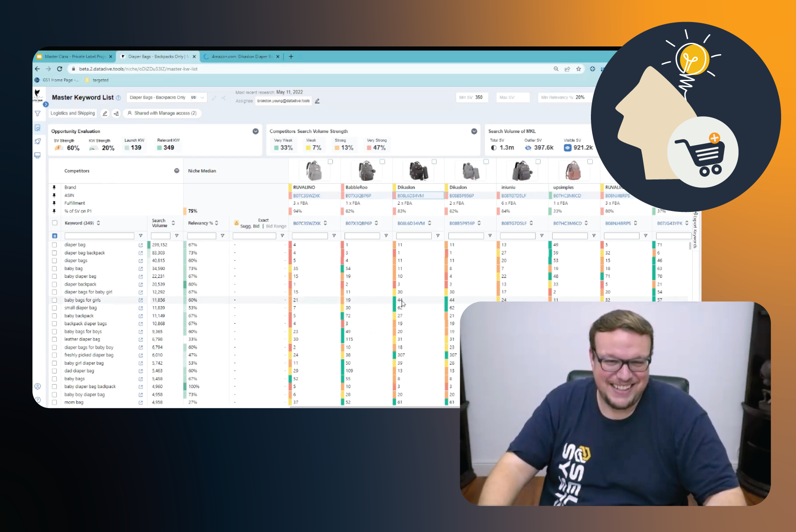
Task: Open ASIN link B07C3SWZXK under RUVALINO
Action: coord(307,196)
